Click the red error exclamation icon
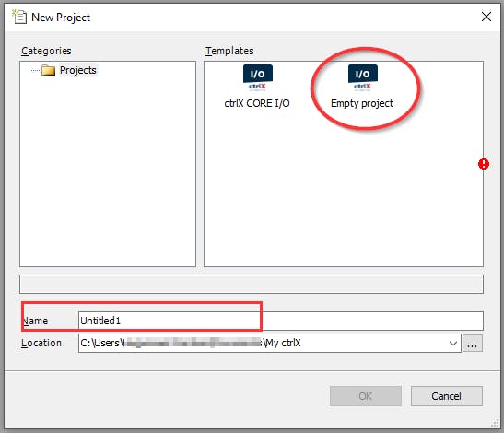This screenshot has width=504, height=433. click(x=484, y=164)
